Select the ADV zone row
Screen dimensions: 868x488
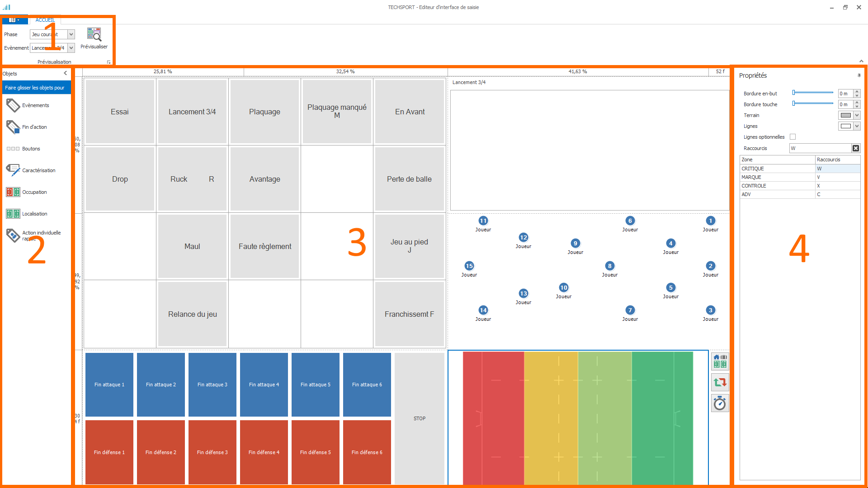[x=800, y=194]
